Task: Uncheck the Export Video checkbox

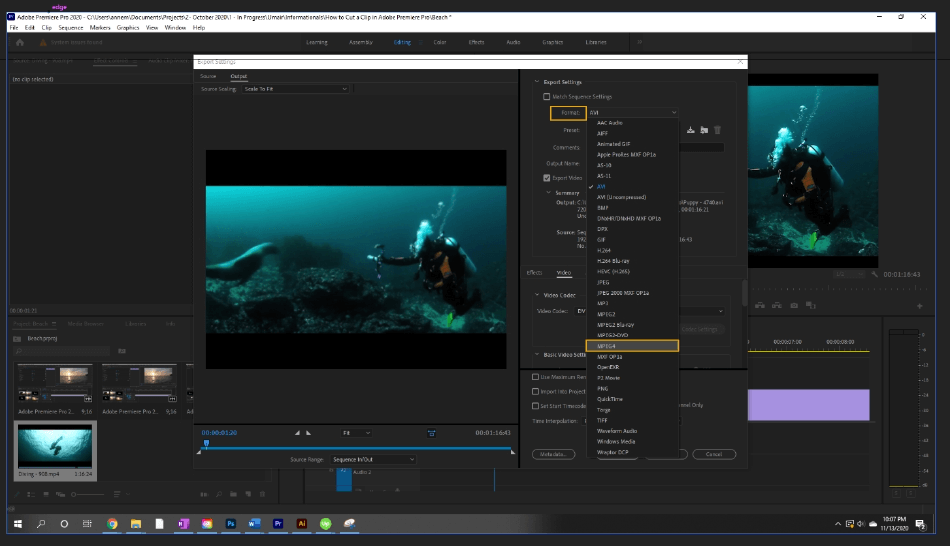Action: 546,178
